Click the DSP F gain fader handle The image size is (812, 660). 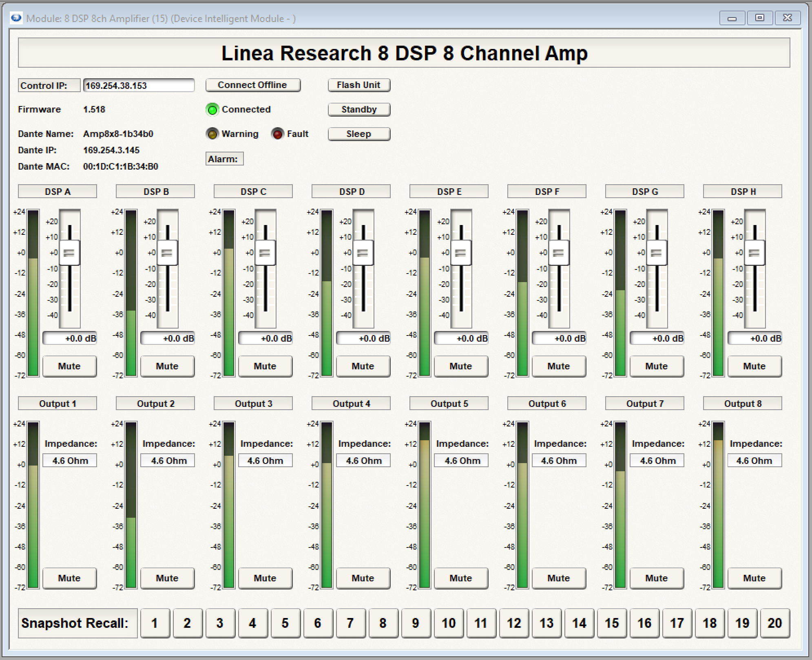click(559, 253)
